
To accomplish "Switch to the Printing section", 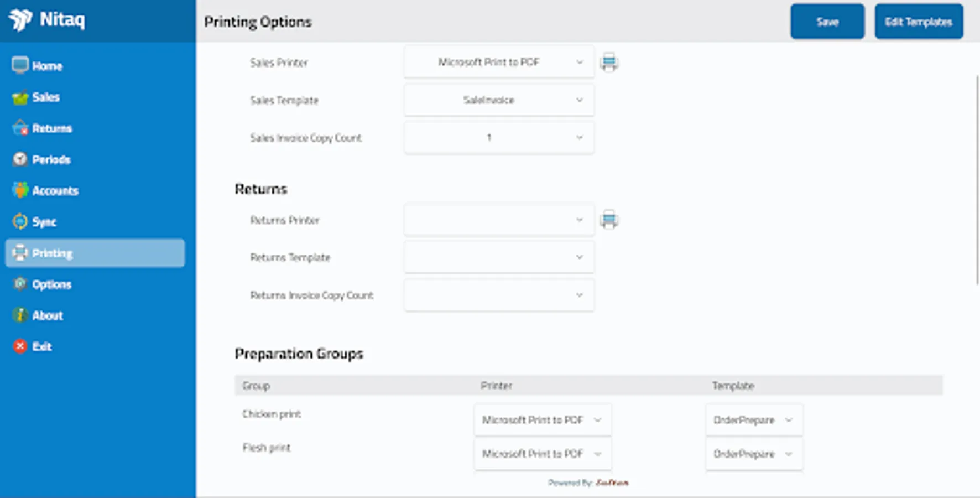I will point(53,253).
